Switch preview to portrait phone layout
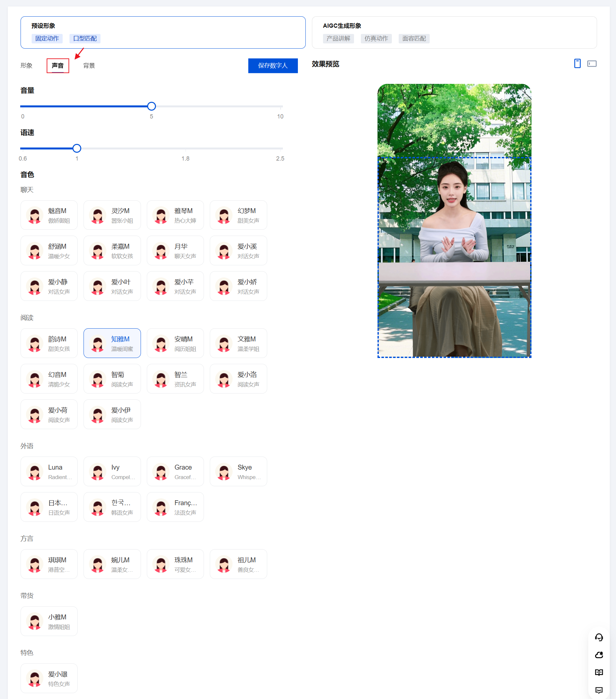616x699 pixels. [x=577, y=64]
